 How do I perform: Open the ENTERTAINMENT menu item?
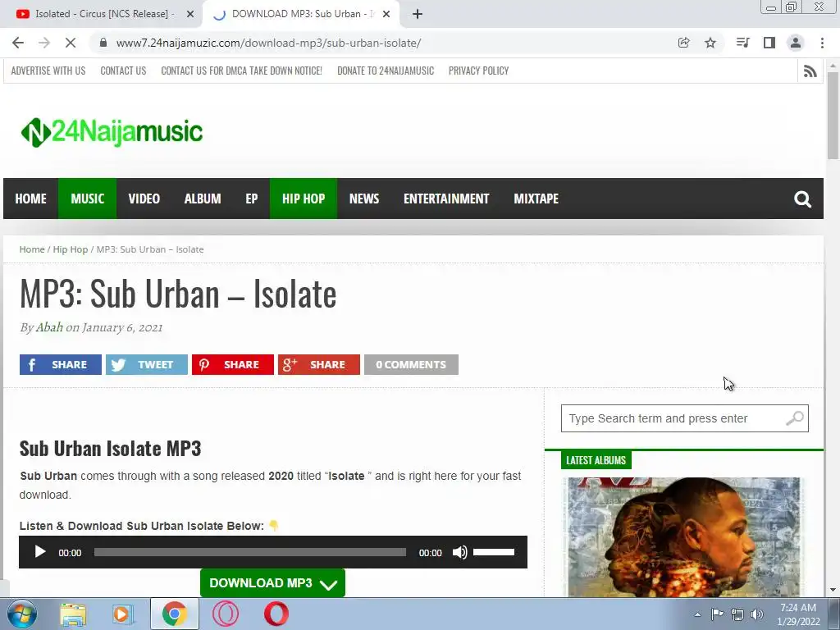(446, 199)
